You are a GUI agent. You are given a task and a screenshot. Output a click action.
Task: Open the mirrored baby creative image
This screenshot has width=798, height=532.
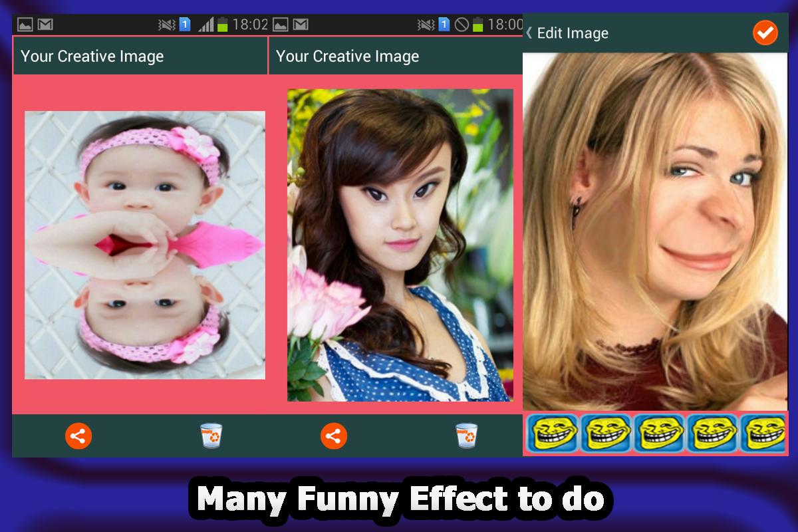pos(145,245)
